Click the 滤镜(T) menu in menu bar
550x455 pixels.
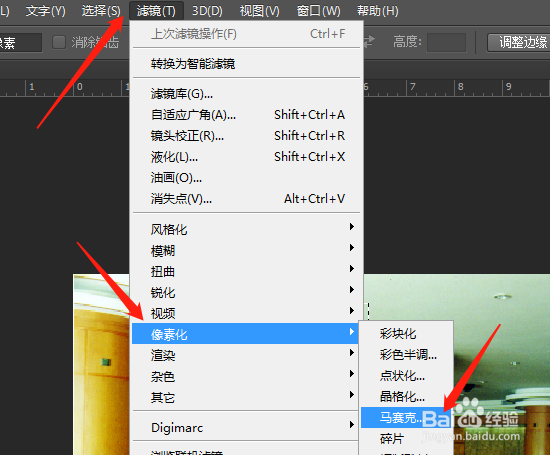156,11
